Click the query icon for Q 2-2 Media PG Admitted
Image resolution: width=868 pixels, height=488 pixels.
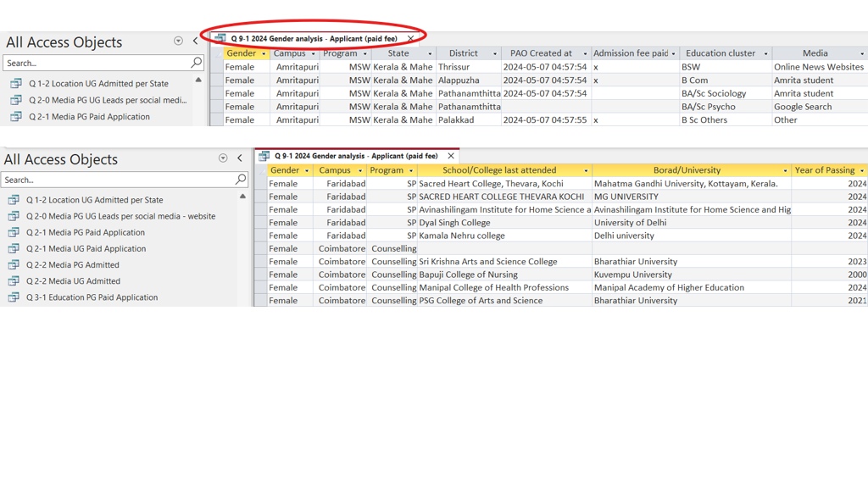[14, 265]
